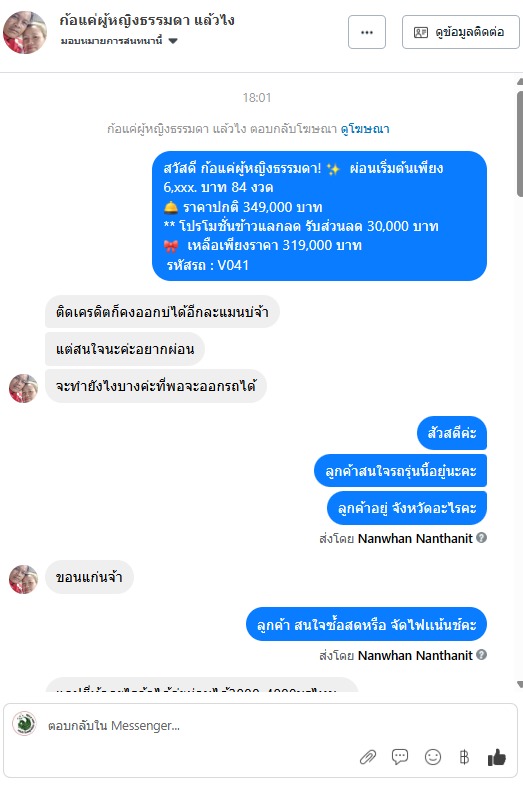Click the attach file paperclip icon

tap(368, 757)
